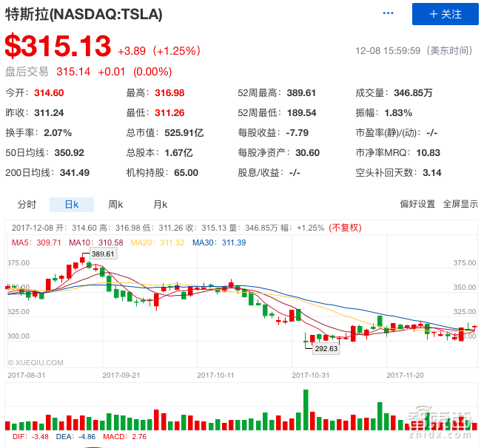This screenshot has width=484, height=448.
Task: Click the XUEQIU.COM watermark on chart
Action: (x=36, y=363)
